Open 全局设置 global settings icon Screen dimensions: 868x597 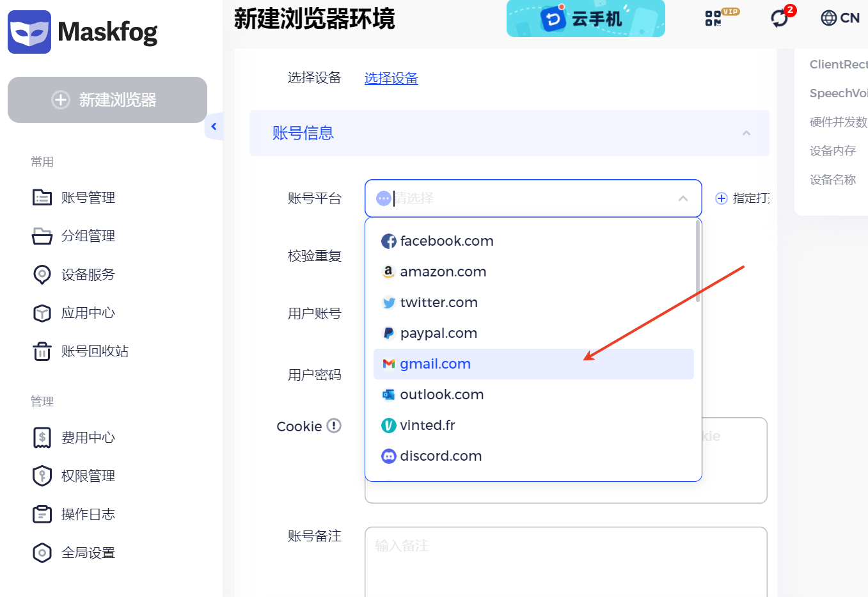coord(42,552)
